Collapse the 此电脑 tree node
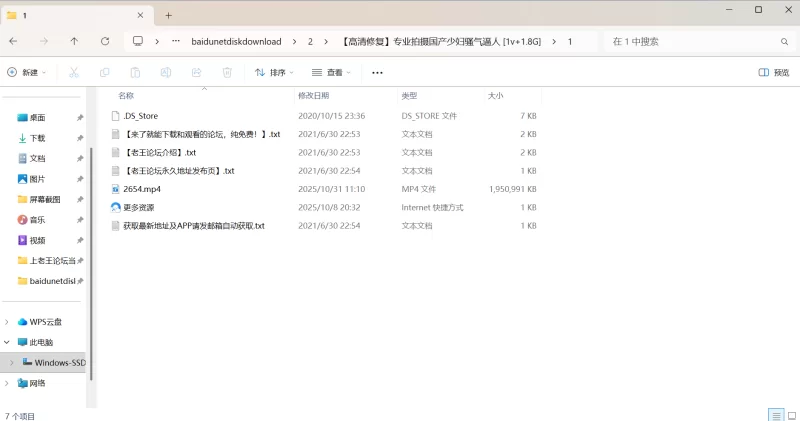Screen dimensions: 800x421 point(8,342)
